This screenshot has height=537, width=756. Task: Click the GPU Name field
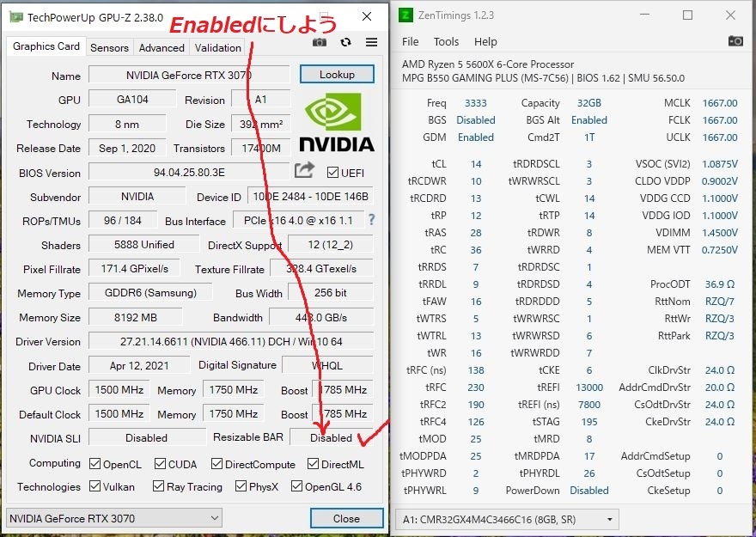[x=189, y=76]
